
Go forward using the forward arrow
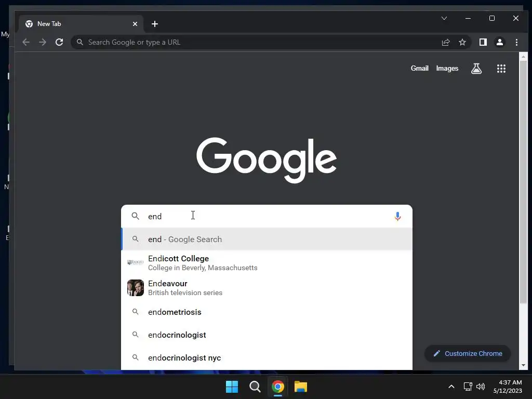[x=43, y=42]
